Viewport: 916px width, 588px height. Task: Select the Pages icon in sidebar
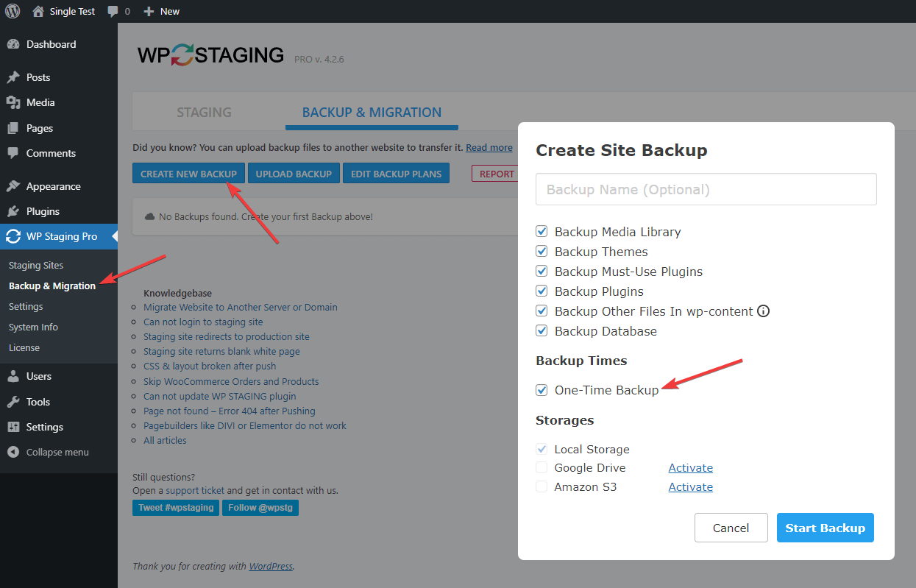(13, 128)
